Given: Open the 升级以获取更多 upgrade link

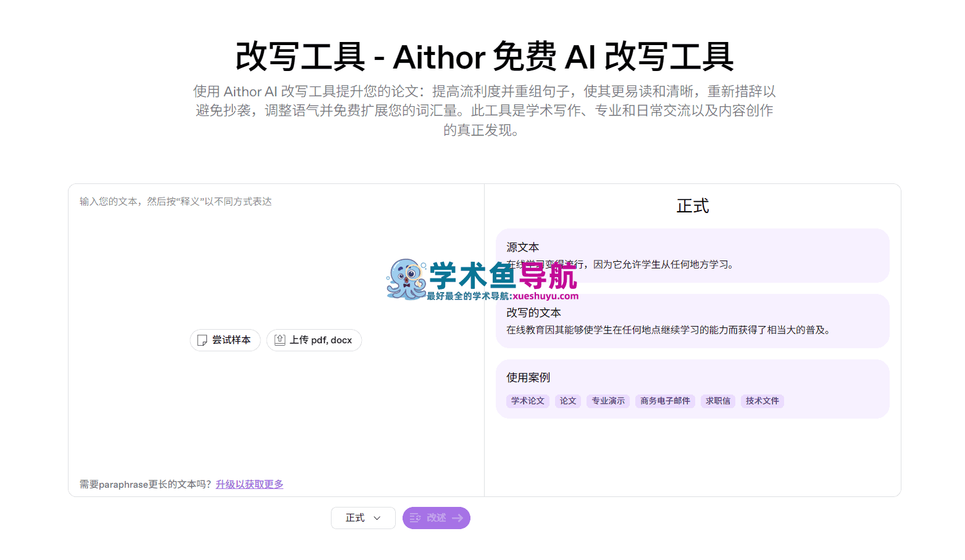Looking at the screenshot, I should [249, 485].
